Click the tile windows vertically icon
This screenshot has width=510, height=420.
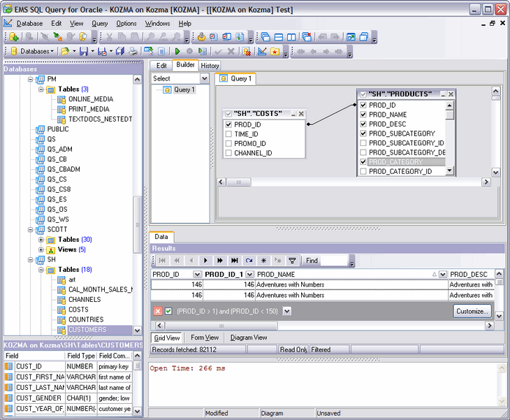click(x=291, y=37)
